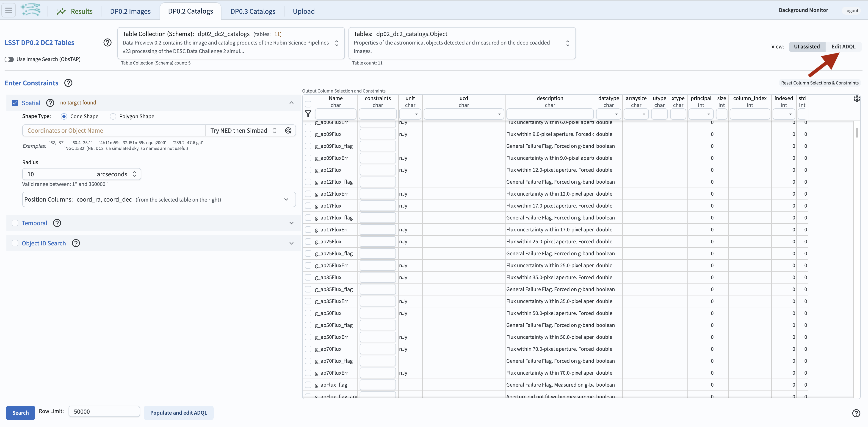Open the Upload tab
This screenshot has height=427, width=868.
tap(303, 11)
